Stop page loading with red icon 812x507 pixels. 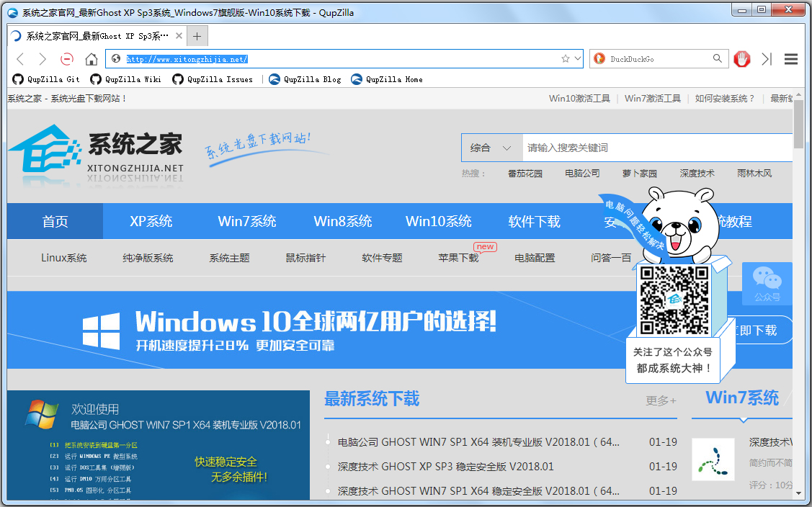pos(66,59)
